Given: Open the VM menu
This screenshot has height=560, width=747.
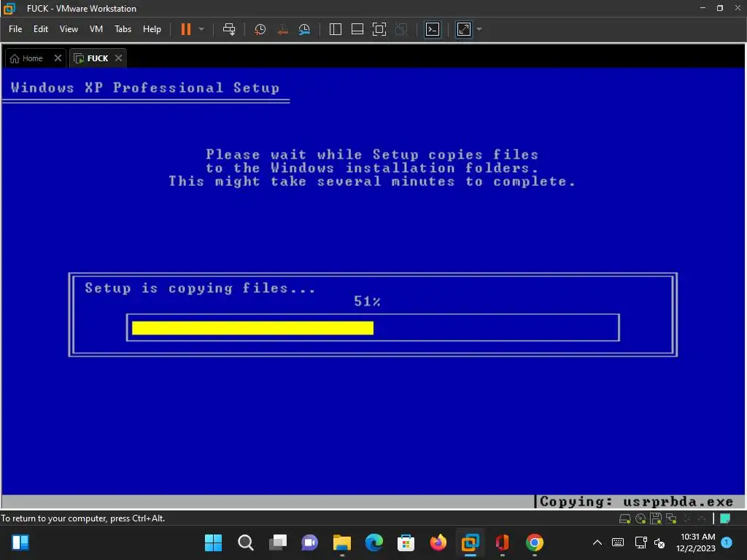Looking at the screenshot, I should pyautogui.click(x=96, y=29).
